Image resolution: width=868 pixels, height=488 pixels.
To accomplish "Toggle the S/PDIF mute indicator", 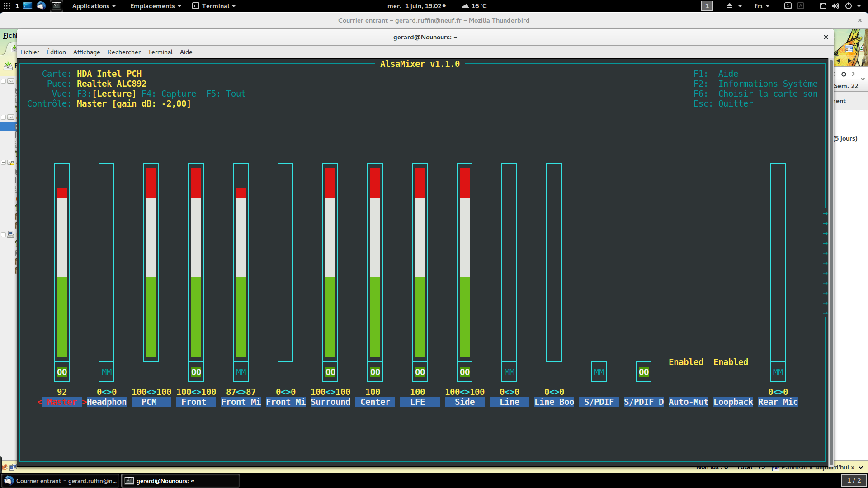I will (599, 372).
